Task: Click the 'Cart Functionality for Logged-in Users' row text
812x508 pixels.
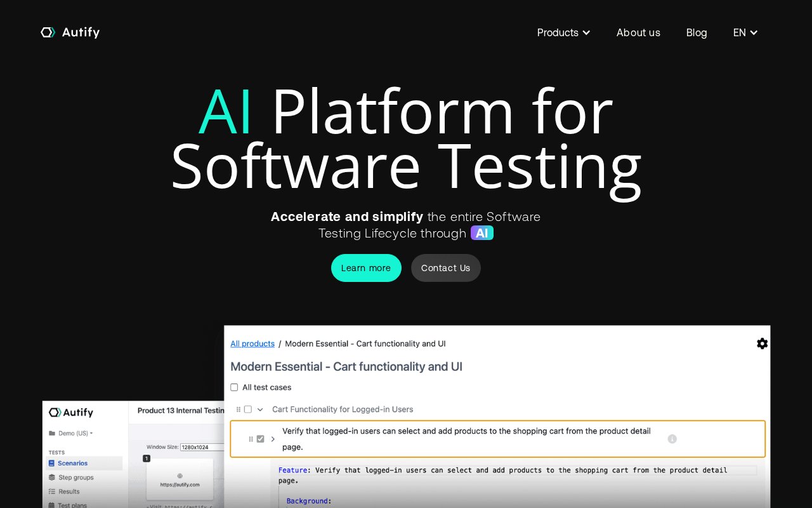Action: coord(343,410)
